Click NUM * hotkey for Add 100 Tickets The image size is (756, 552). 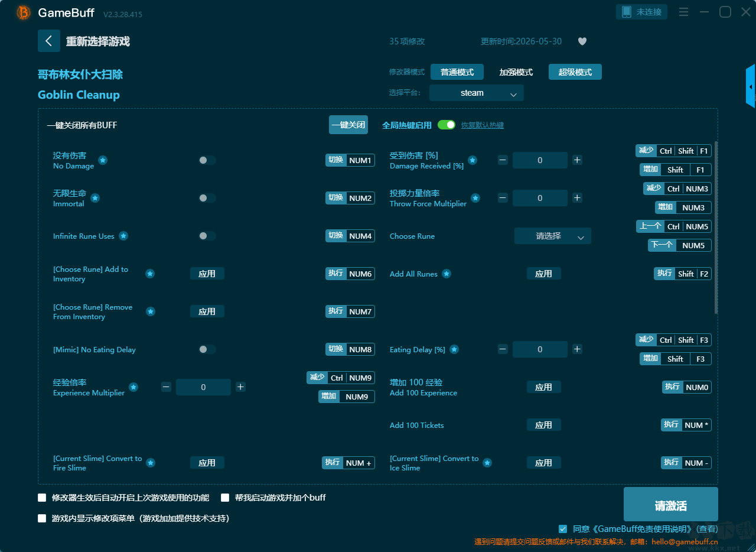click(x=686, y=425)
